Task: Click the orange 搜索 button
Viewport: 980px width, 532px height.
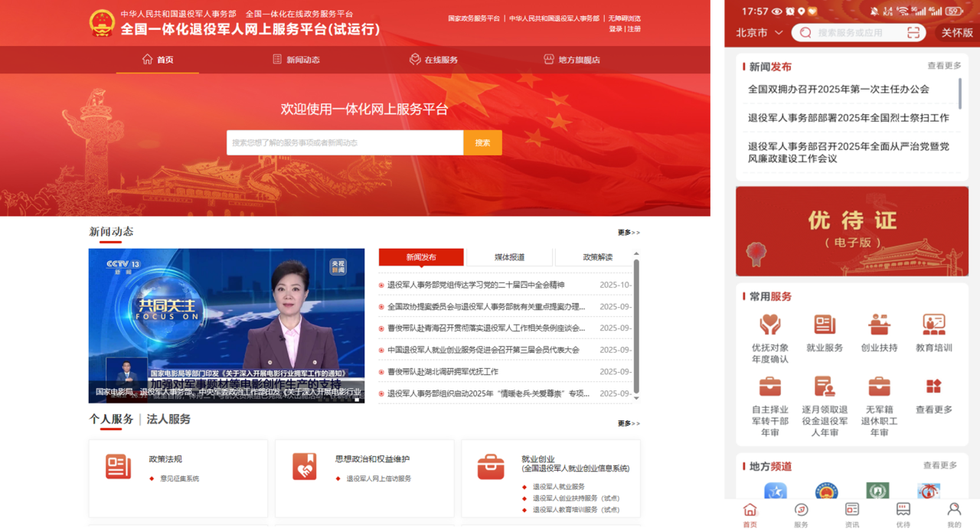Action: click(x=482, y=142)
